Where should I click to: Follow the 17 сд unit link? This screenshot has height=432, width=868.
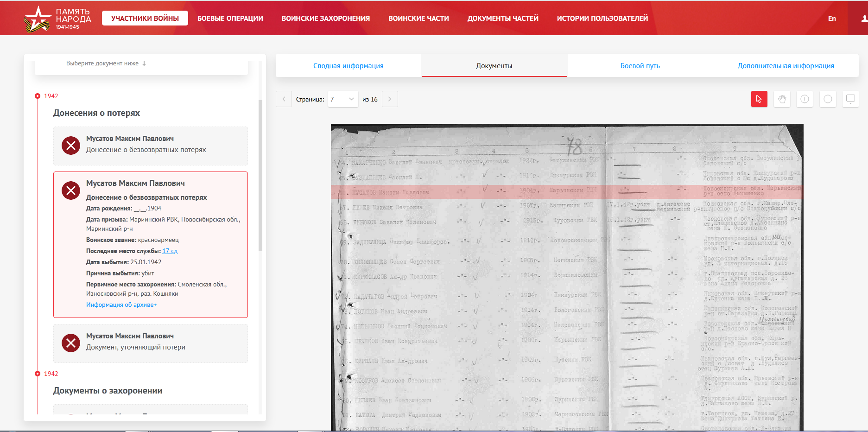click(x=170, y=251)
